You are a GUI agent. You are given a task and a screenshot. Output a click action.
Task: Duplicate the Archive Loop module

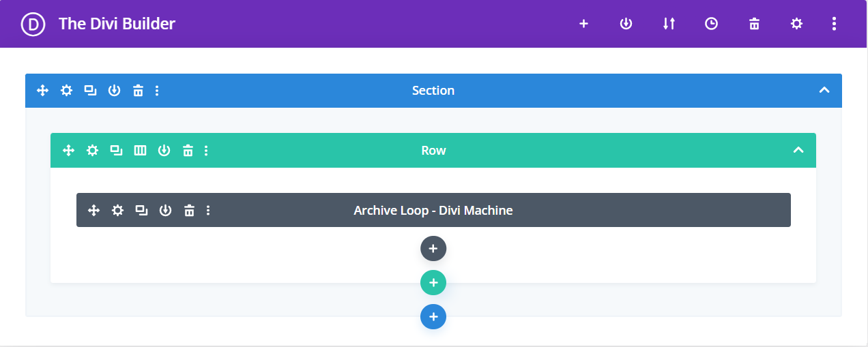(141, 211)
